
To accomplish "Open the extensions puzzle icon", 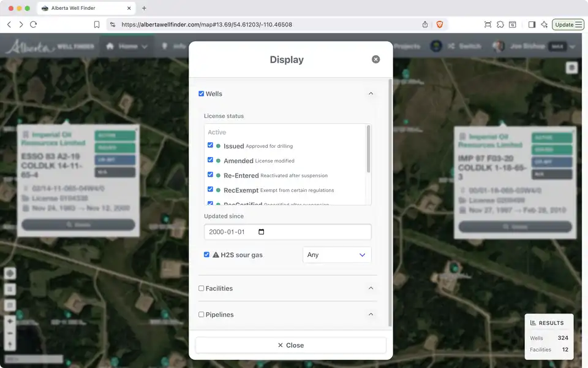I will (500, 25).
